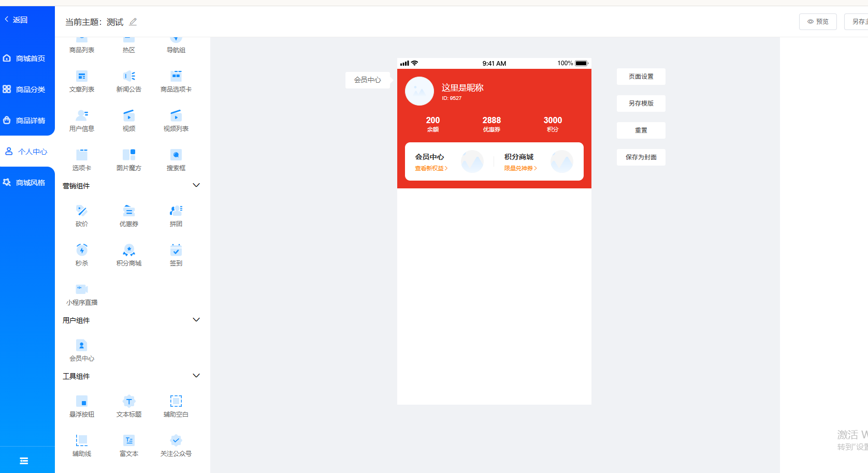Click the avatar placeholder in preview
868x473 pixels.
[x=419, y=92]
